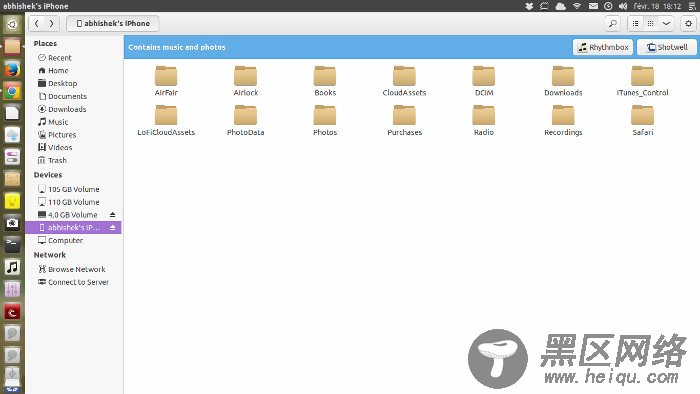
Task: Click the abhishek's iPhone path button
Action: (x=112, y=23)
